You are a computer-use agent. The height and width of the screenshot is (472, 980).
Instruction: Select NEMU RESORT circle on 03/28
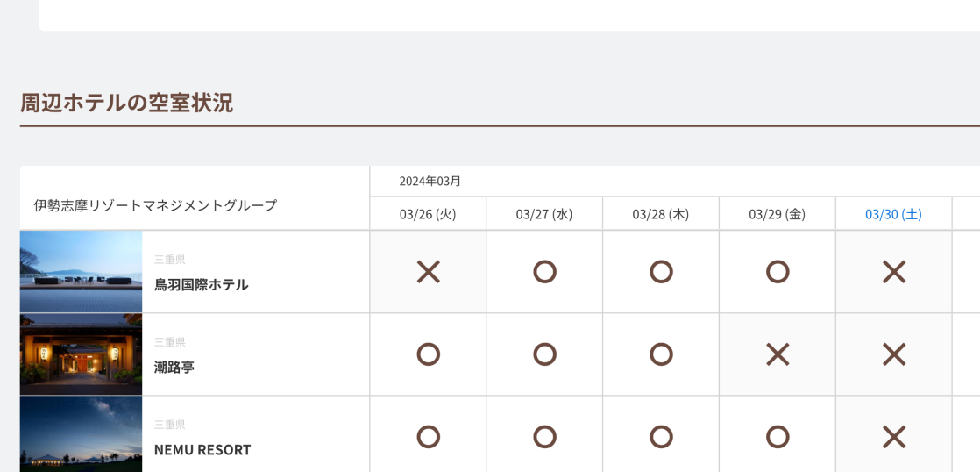pyautogui.click(x=661, y=437)
